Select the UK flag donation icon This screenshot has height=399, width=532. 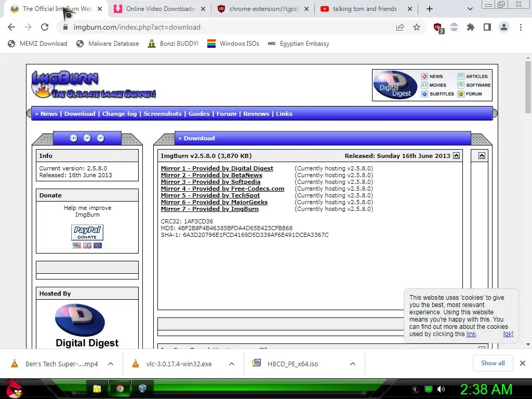coord(87,245)
